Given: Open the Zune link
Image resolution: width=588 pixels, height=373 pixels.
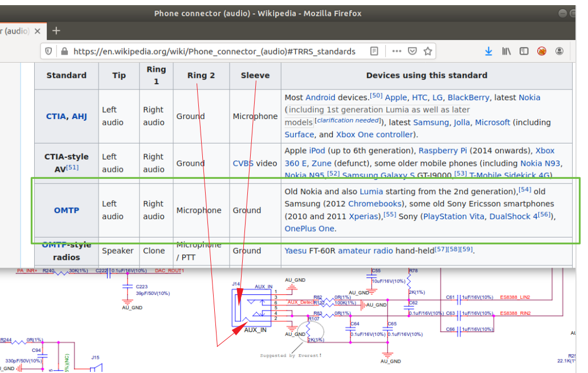Looking at the screenshot, I should pyautogui.click(x=321, y=163).
